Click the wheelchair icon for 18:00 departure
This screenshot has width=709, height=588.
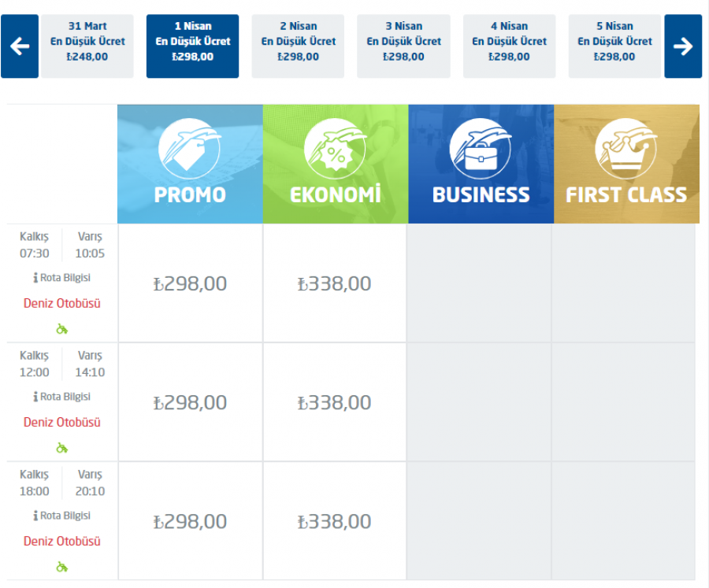(62, 567)
